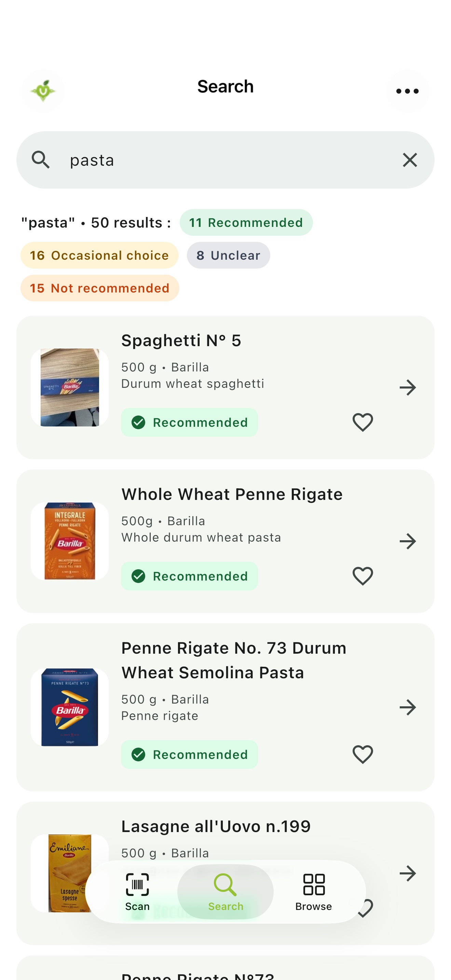Open Whole Wheat Penne Rigate arrow
The image size is (451, 980).
tap(408, 541)
